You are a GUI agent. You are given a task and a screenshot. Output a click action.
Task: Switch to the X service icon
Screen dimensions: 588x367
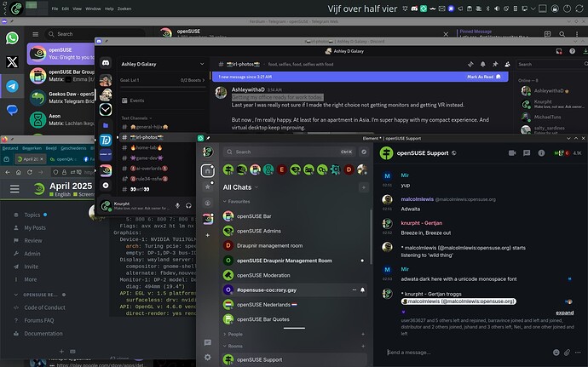[x=12, y=62]
